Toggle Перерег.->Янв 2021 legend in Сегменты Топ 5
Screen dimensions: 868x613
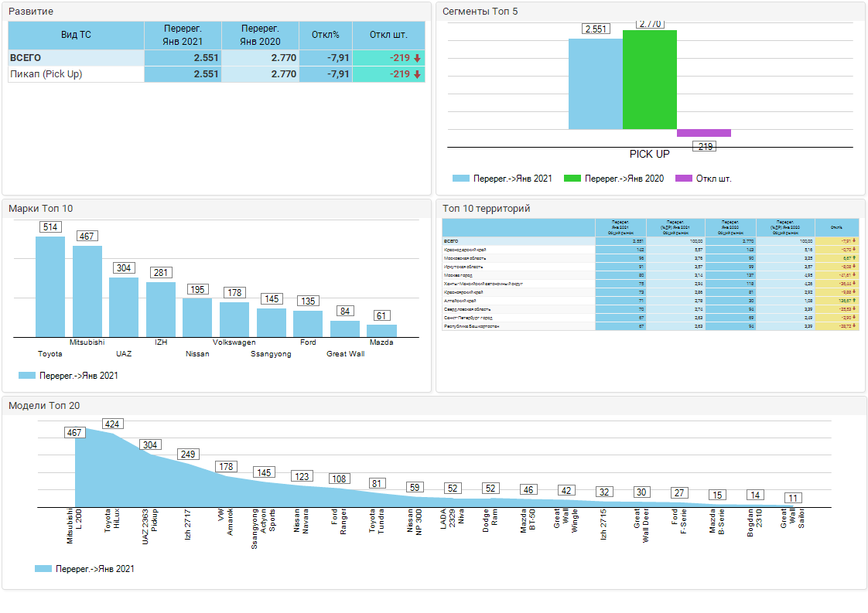(502, 179)
